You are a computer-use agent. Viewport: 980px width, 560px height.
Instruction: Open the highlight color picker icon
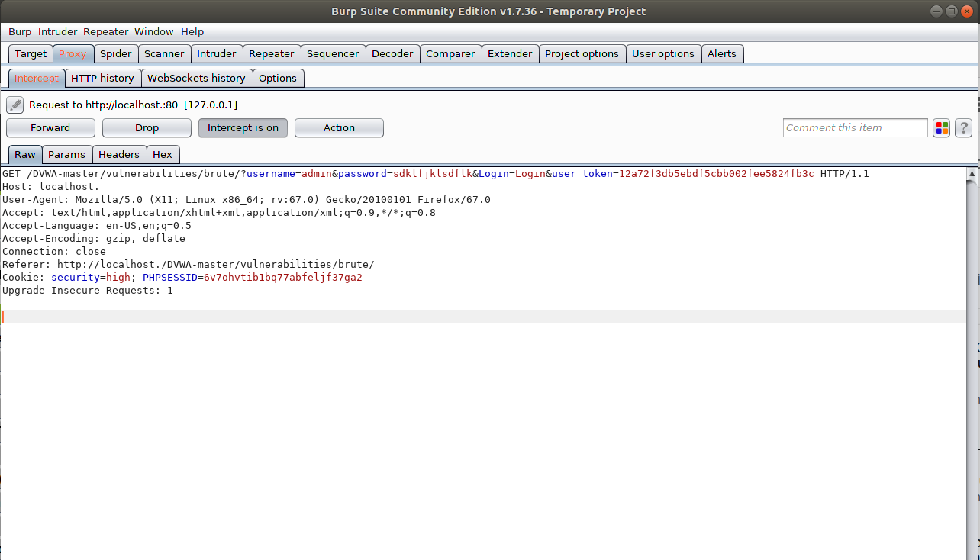(x=941, y=128)
